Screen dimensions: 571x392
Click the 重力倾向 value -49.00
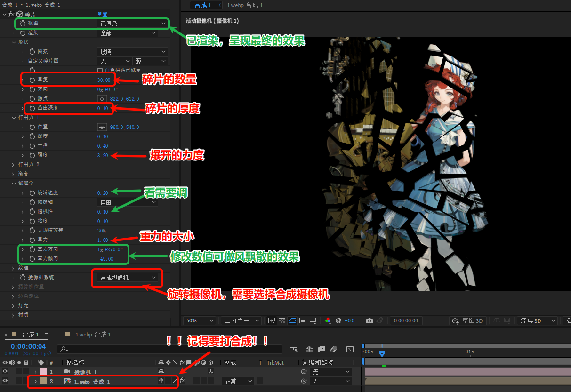pyautogui.click(x=105, y=259)
